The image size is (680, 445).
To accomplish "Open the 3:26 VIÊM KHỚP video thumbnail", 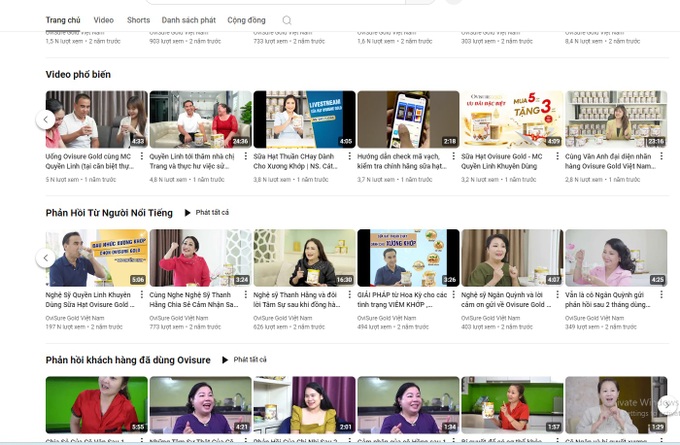I will coord(408,258).
